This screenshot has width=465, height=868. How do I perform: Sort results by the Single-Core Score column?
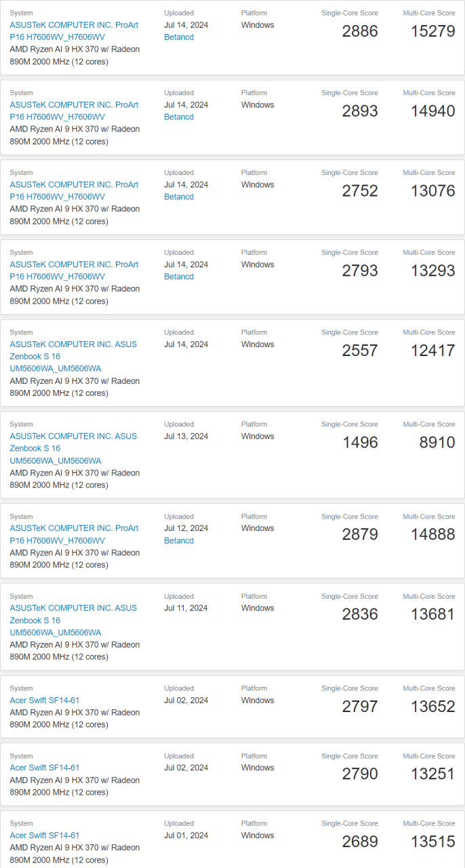(350, 12)
